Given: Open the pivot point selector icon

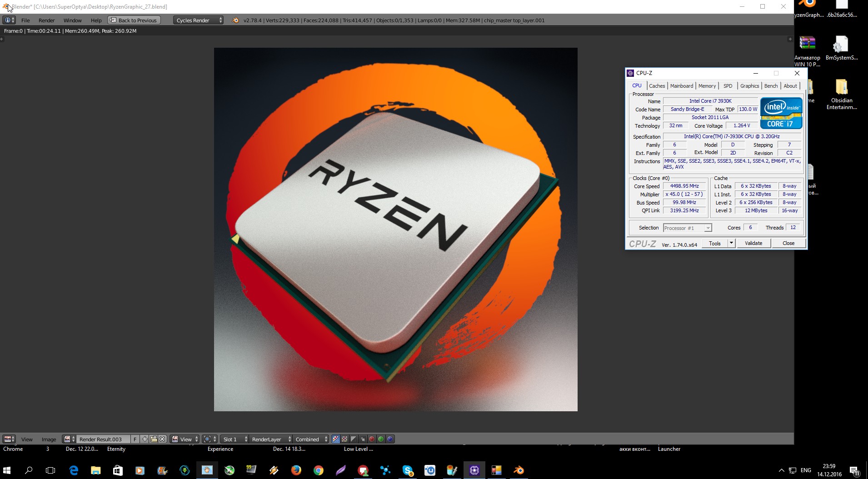Looking at the screenshot, I should [210, 439].
